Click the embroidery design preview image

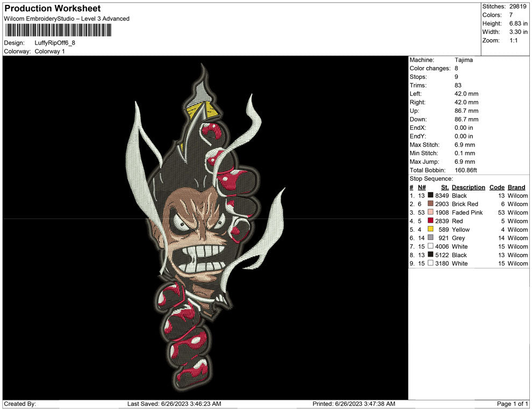(x=205, y=228)
